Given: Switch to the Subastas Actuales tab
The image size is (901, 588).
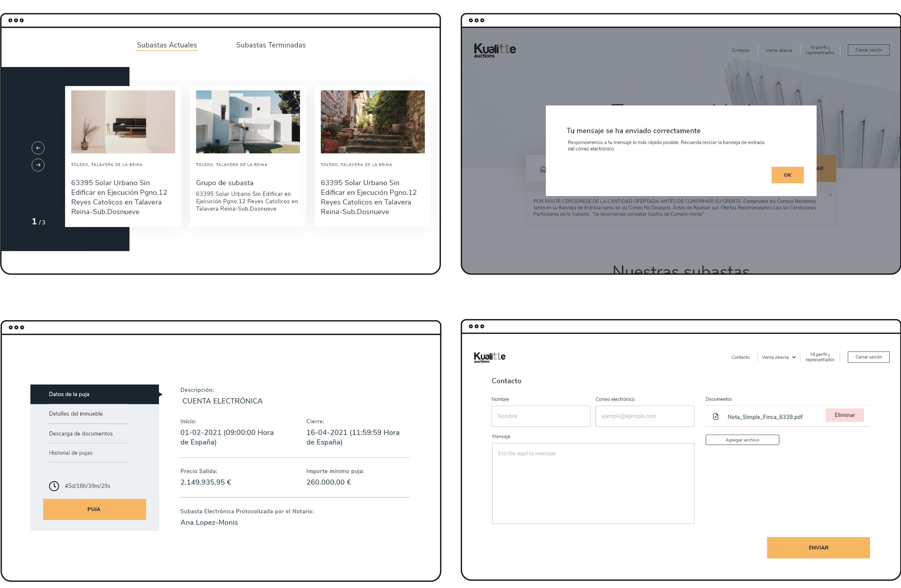Looking at the screenshot, I should [x=167, y=45].
